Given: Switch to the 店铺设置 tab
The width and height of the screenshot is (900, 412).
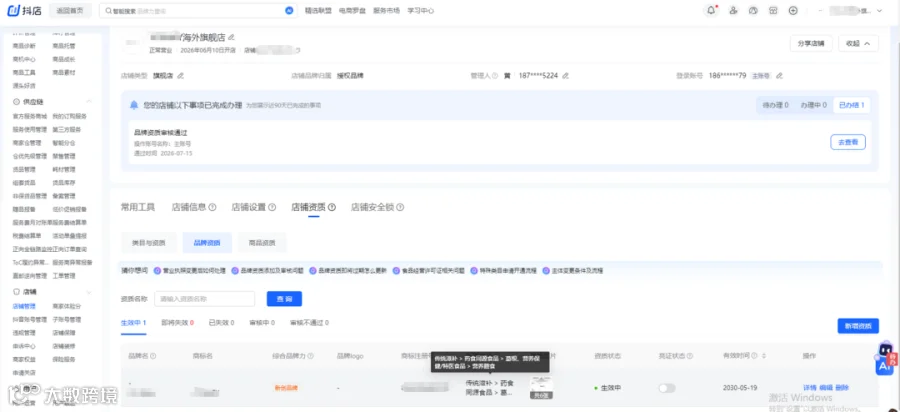Looking at the screenshot, I should pos(254,207).
